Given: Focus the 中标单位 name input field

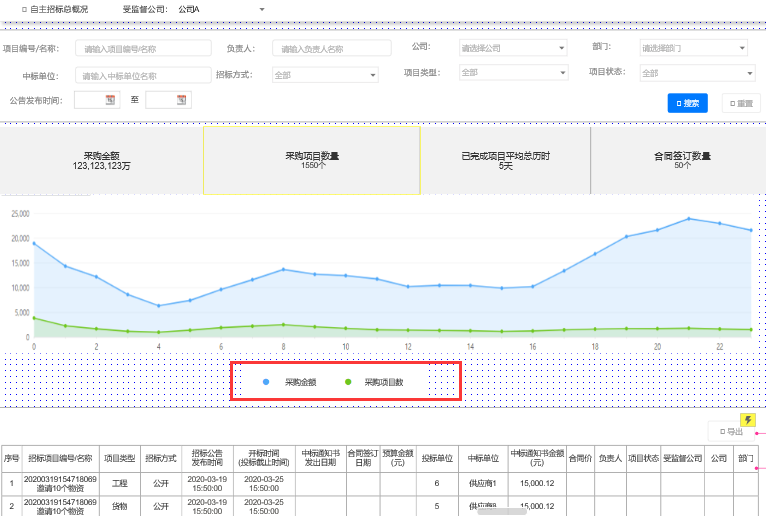Looking at the screenshot, I should (x=143, y=75).
